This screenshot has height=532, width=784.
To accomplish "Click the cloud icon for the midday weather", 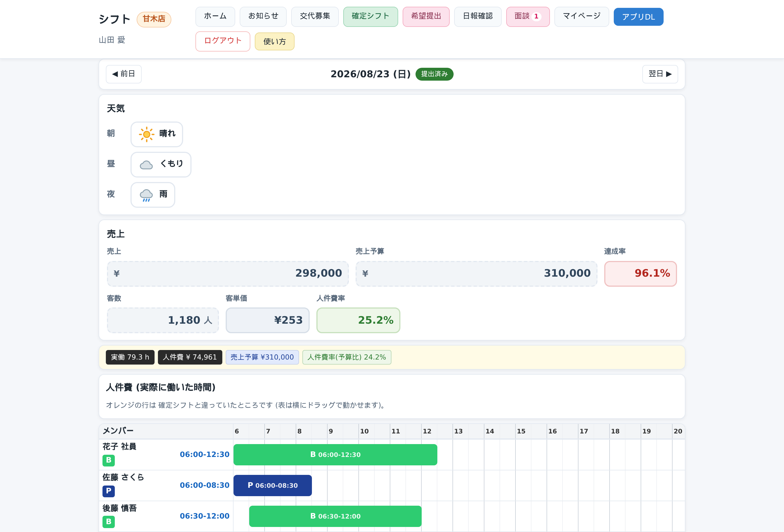I will coord(146,165).
